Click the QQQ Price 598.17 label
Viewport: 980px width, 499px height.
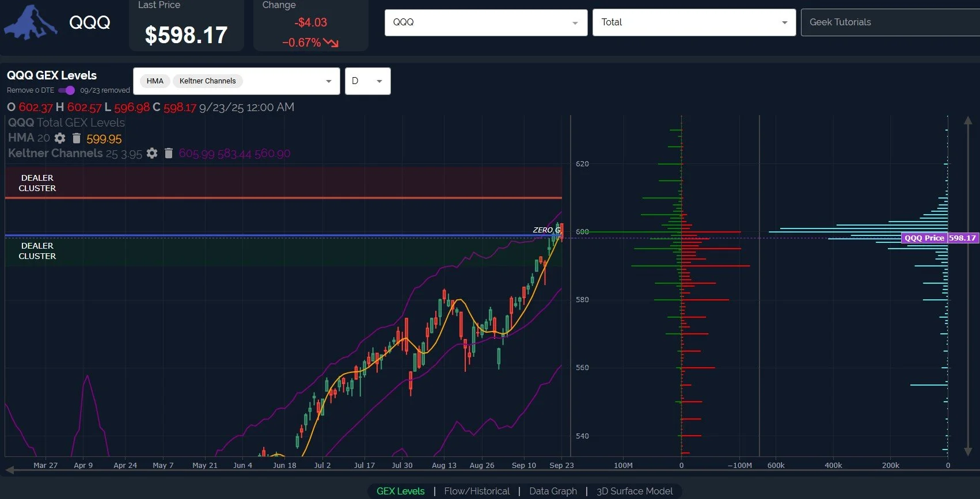coord(940,238)
